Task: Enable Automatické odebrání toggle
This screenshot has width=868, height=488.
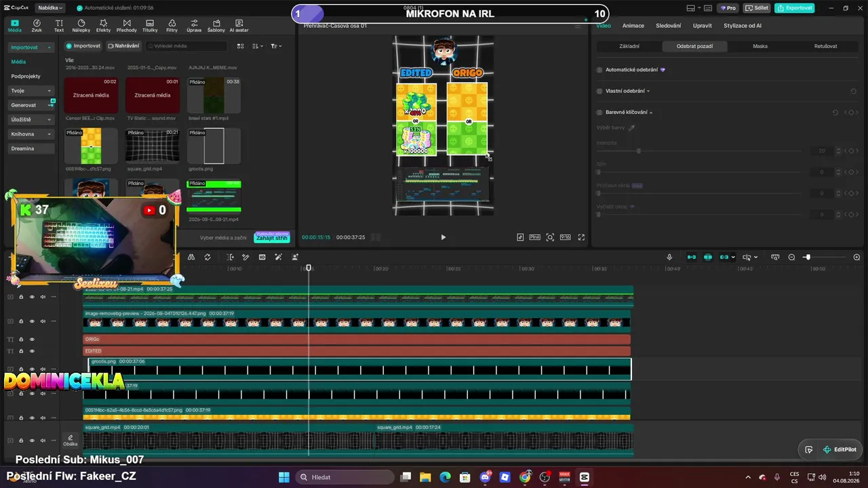Action: 599,70
